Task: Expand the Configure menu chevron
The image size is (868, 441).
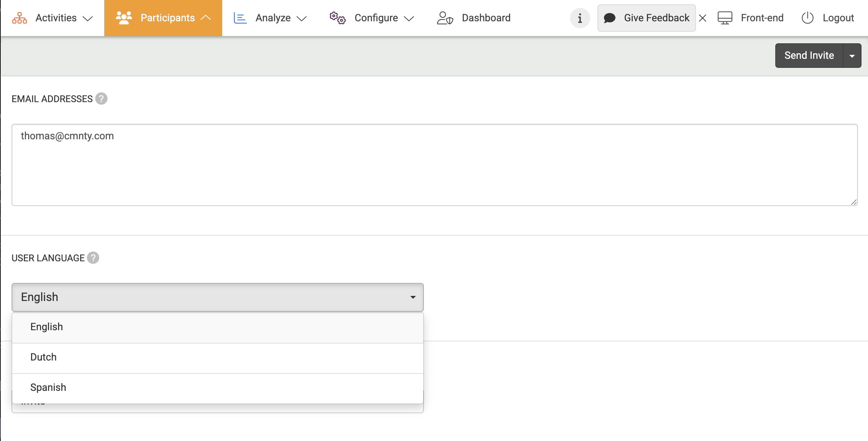Action: 409,18
